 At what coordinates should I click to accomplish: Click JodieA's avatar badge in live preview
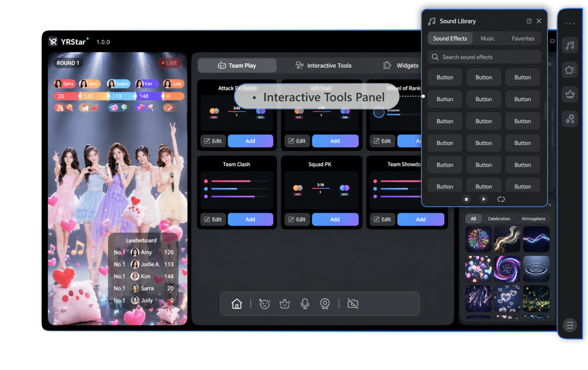(x=118, y=84)
